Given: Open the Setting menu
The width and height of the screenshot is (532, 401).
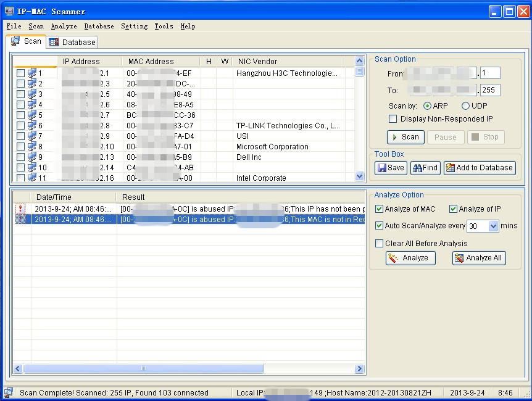Looking at the screenshot, I should point(135,26).
